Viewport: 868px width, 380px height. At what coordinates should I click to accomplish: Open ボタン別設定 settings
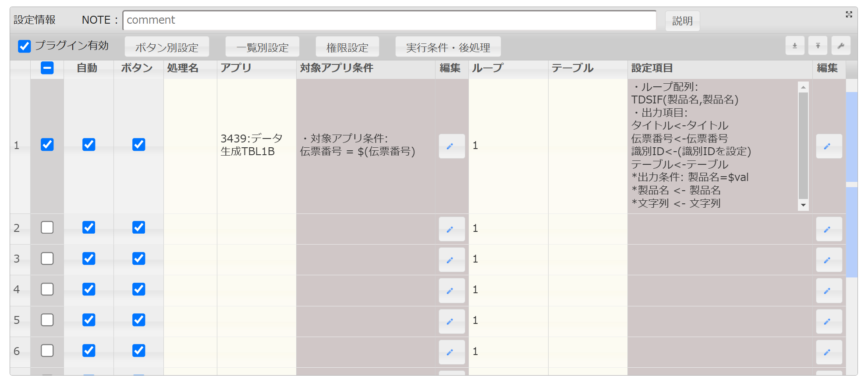(x=167, y=47)
